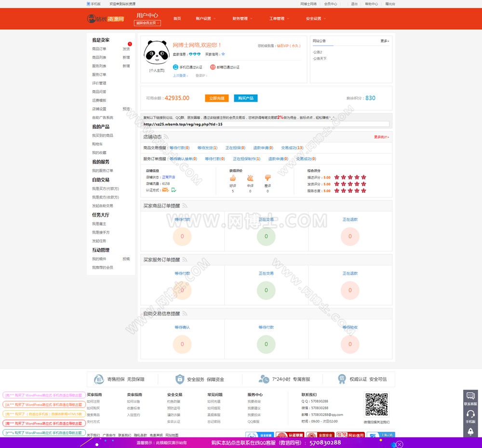Click the buyer credit star icon beside 买家信用
The image size is (482, 448).
pyautogui.click(x=223, y=54)
